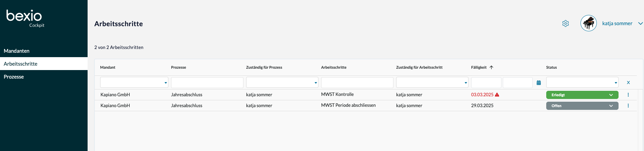
Task: Open the settings gear icon
Action: tap(565, 23)
